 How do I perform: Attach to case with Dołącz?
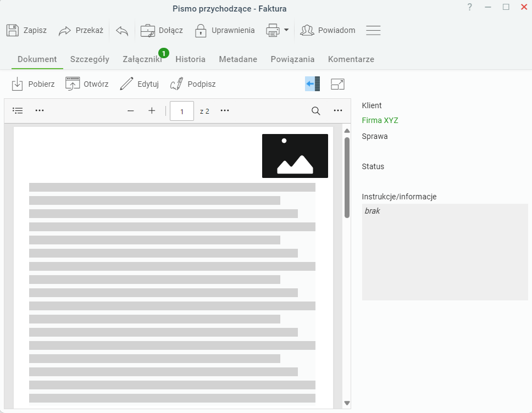162,31
